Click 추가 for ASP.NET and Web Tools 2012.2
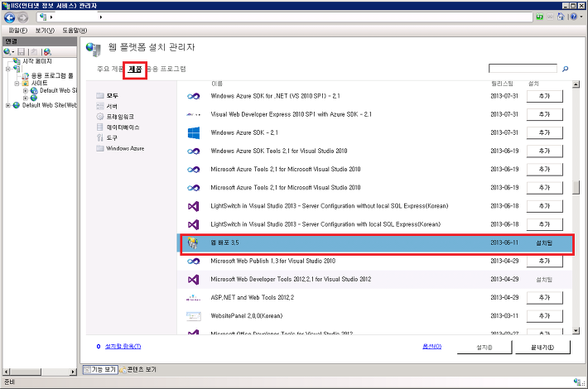The height and width of the screenshot is (389, 588). (544, 298)
